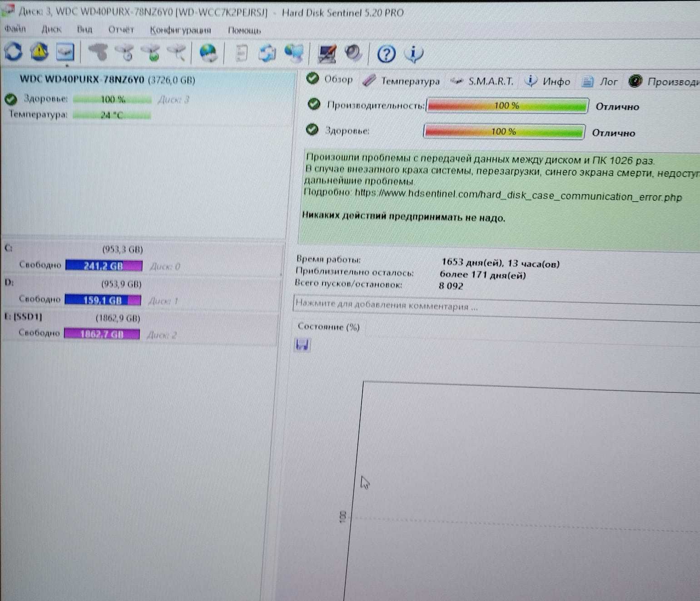Switch to the Обзор tab
Viewport: 700px width, 601px height.
pyautogui.click(x=330, y=79)
